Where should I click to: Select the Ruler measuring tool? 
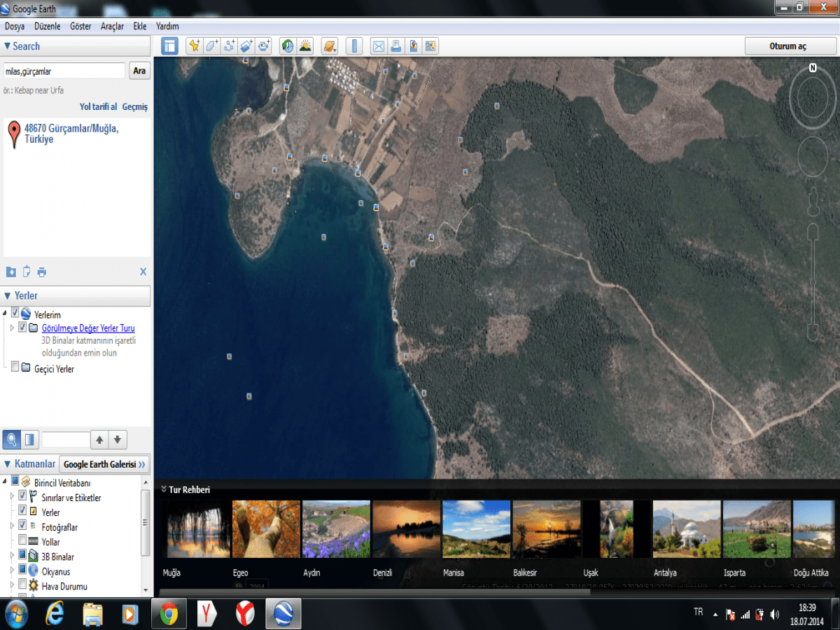(354, 46)
